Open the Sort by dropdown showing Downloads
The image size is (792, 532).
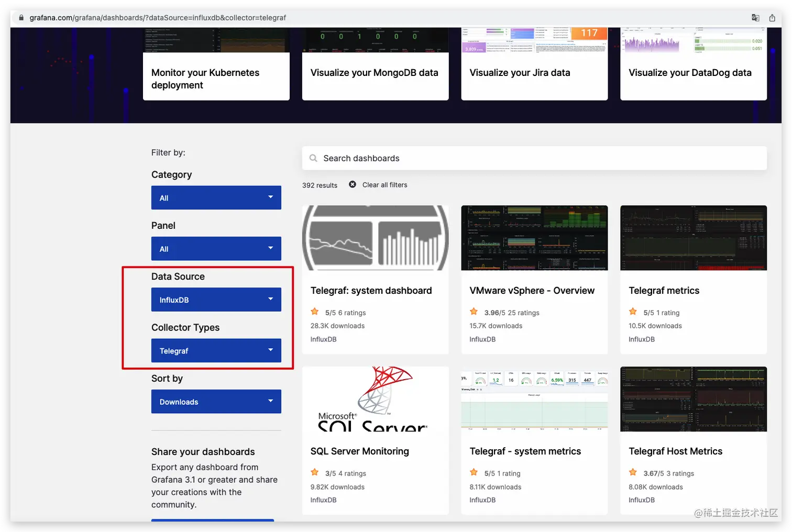click(x=216, y=402)
